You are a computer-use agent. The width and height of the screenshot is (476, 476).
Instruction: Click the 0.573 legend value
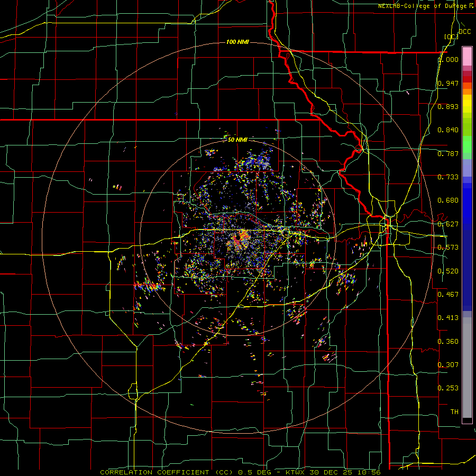[x=448, y=248]
